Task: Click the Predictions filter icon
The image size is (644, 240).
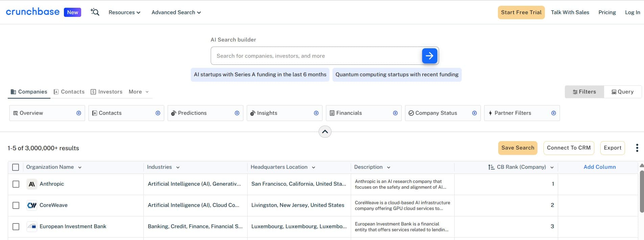Action: click(174, 113)
